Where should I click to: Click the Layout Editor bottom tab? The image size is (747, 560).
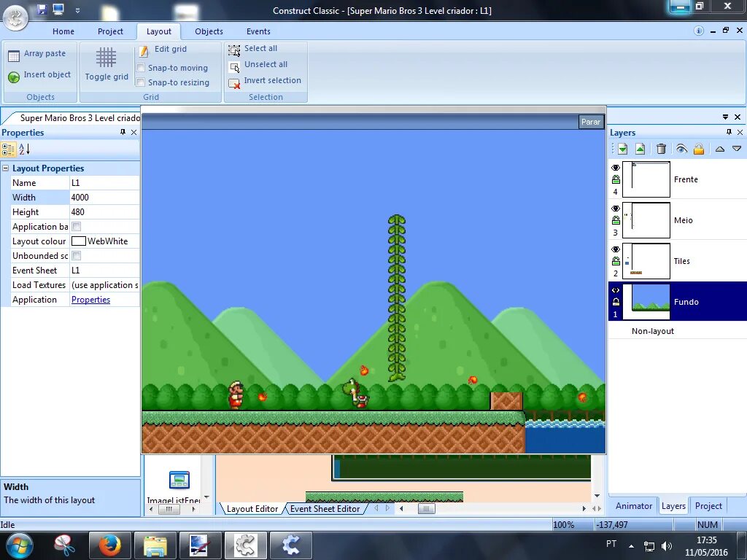252,508
